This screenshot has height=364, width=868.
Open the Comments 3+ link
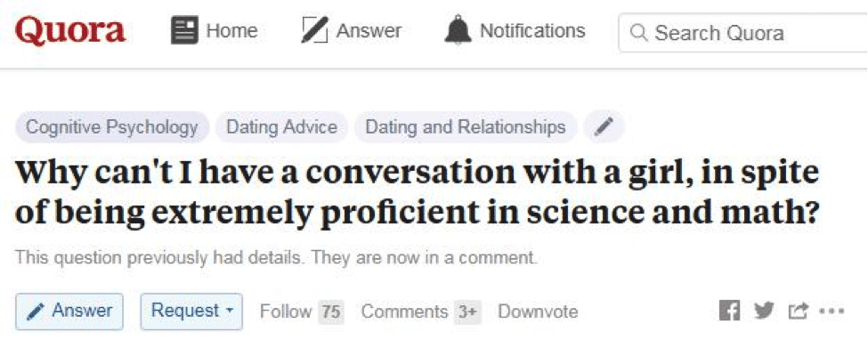pyautogui.click(x=420, y=311)
